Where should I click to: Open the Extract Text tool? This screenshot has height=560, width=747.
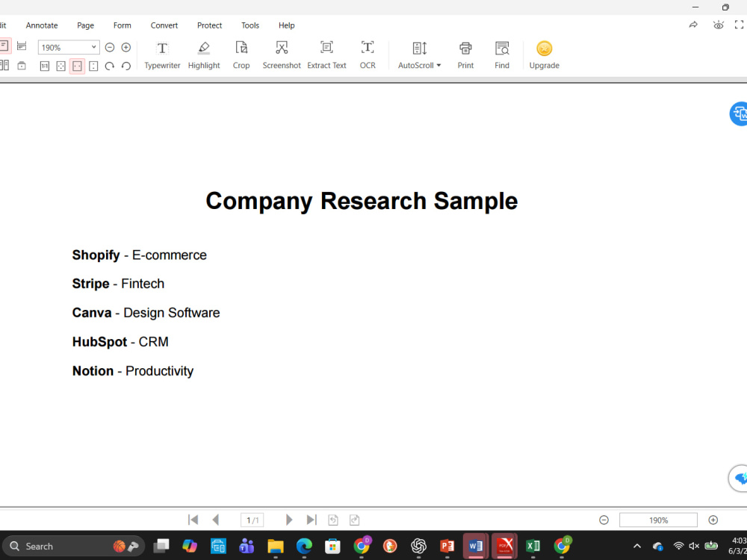(326, 55)
